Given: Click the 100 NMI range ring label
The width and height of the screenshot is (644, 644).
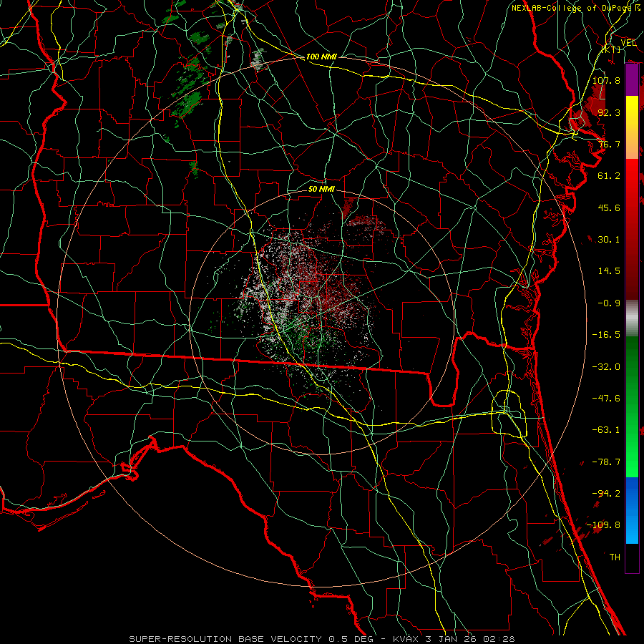Looking at the screenshot, I should 321,57.
